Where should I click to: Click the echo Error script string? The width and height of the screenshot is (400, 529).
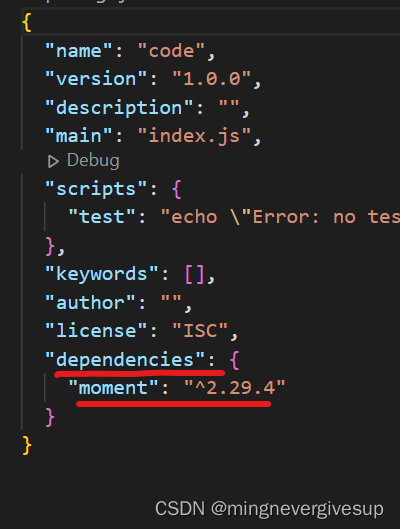[x=280, y=217]
